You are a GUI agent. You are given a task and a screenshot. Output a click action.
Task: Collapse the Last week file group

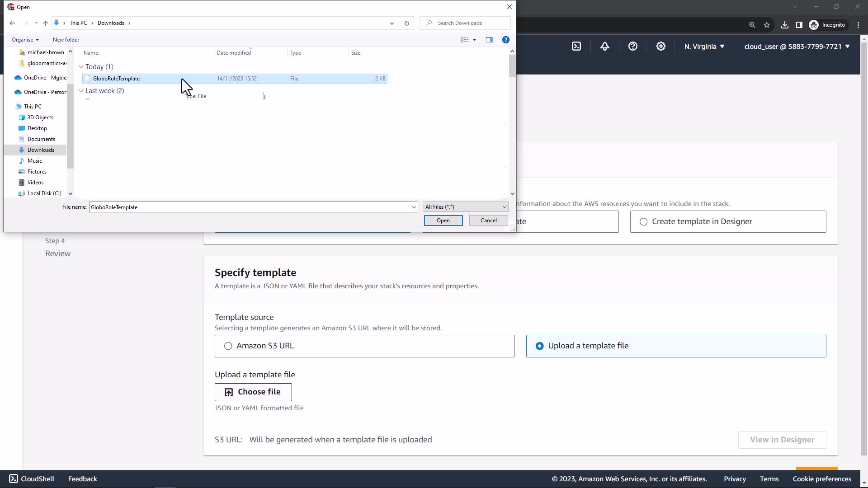(x=81, y=91)
